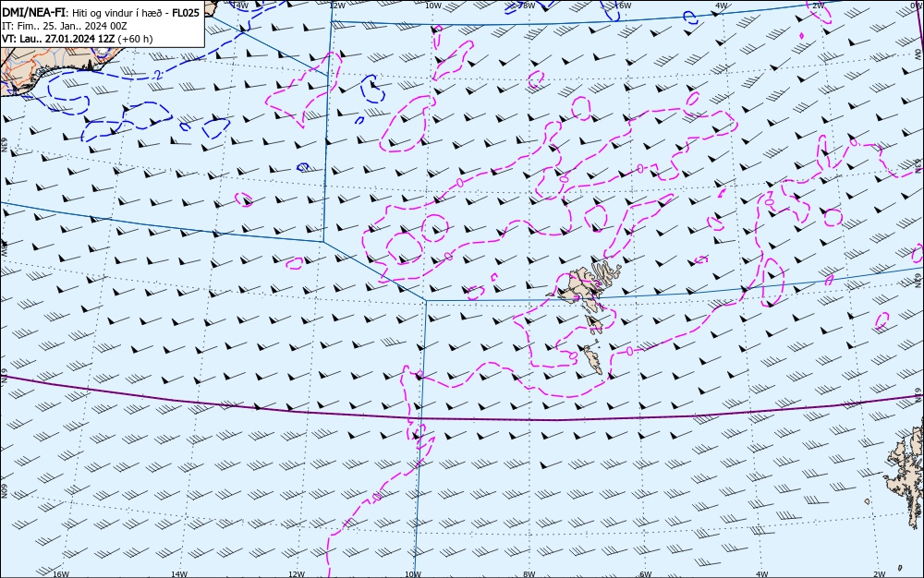Select the FL025 flight level label
This screenshot has height=578, width=924.
click(186, 13)
